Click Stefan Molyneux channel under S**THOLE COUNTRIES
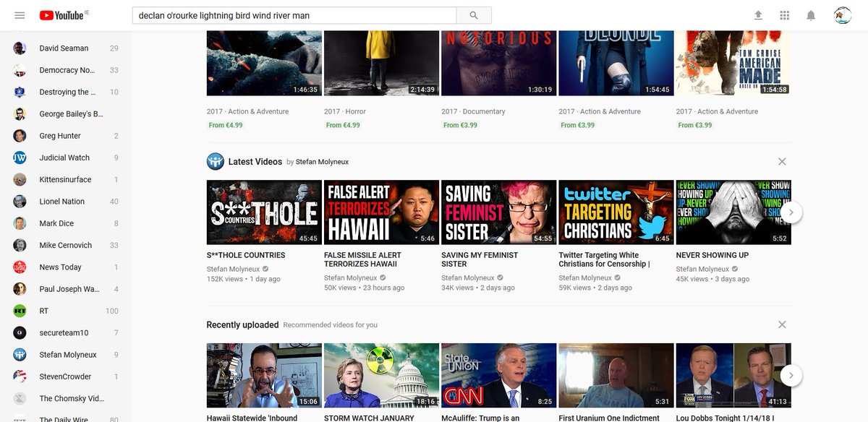Viewport: 868px width, 422px height. pyautogui.click(x=233, y=269)
